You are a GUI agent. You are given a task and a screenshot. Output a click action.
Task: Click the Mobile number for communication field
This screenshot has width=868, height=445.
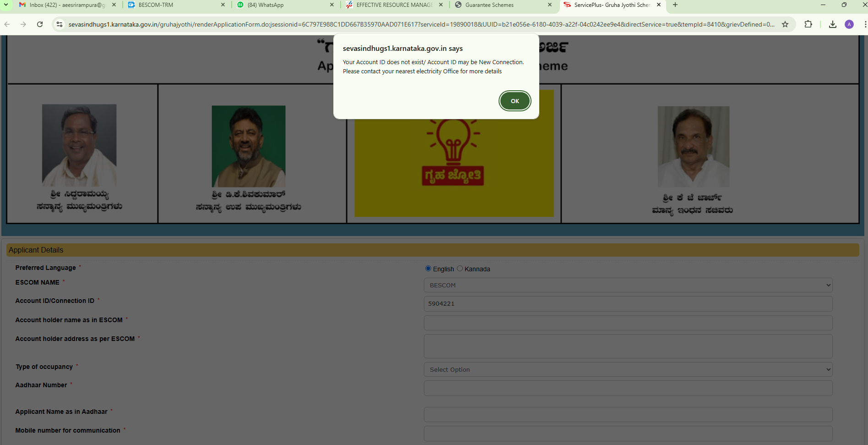pos(628,434)
